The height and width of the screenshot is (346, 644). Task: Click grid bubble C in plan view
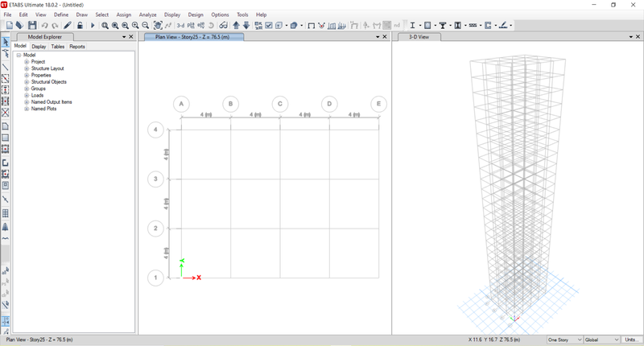[279, 104]
